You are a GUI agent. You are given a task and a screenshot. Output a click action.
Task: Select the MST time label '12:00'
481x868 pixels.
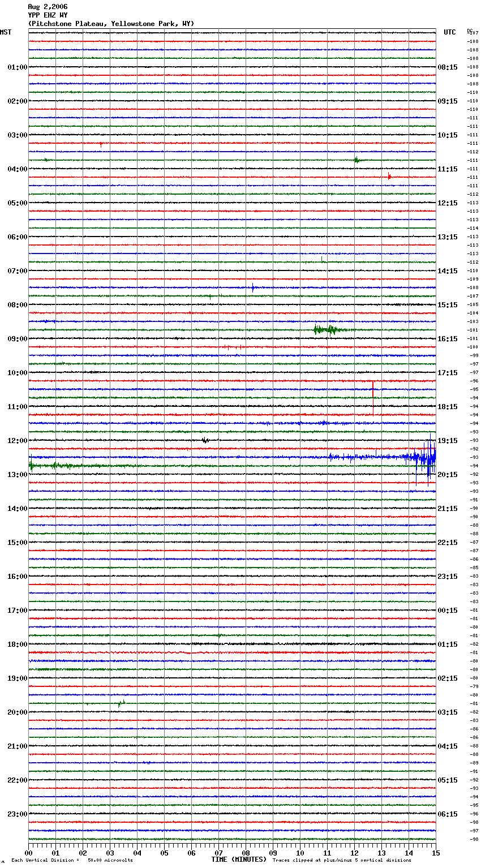pos(18,441)
